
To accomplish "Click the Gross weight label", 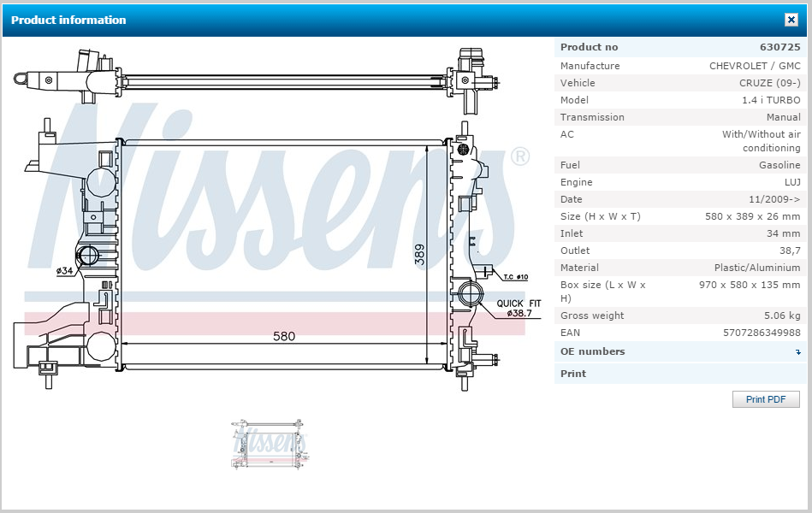I will [592, 315].
